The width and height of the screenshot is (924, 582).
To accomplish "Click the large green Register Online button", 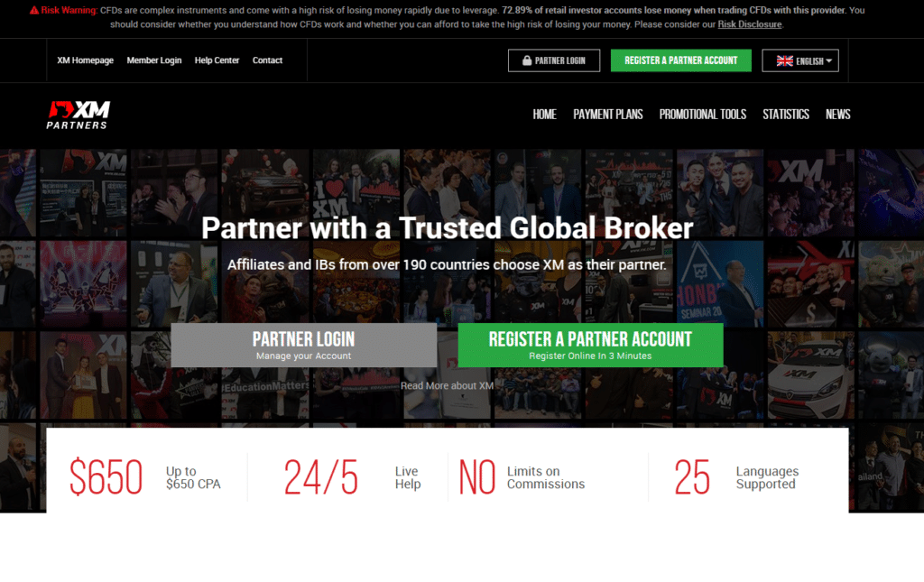I will point(590,346).
